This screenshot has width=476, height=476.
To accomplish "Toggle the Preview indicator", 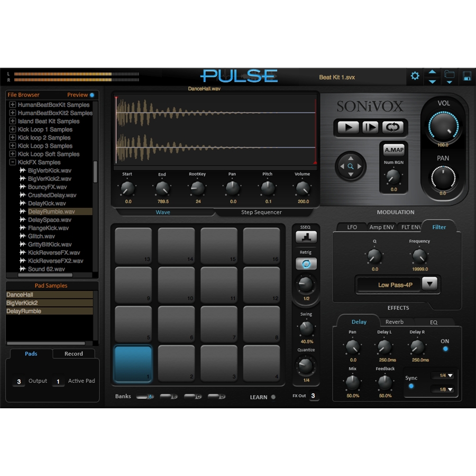I will point(92,95).
